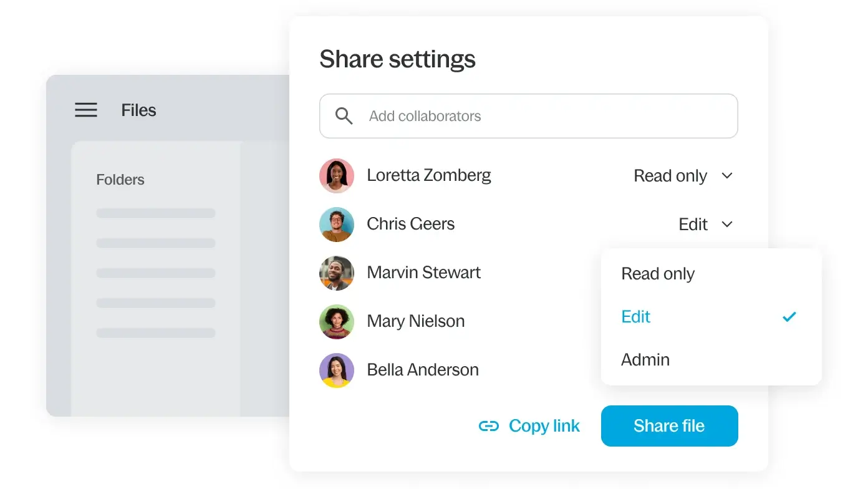Click Chris Geers' profile picture
Viewport: 868px width, 489px height.
coord(337,225)
